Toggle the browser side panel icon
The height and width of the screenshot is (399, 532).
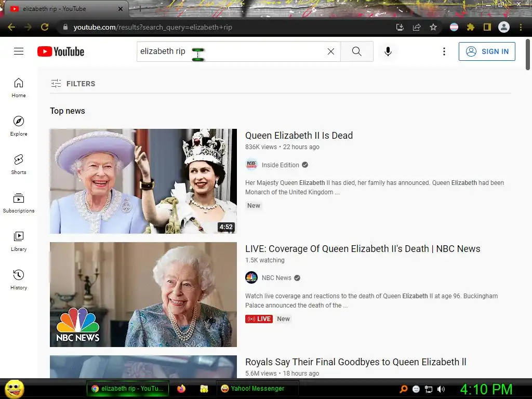[x=487, y=27]
